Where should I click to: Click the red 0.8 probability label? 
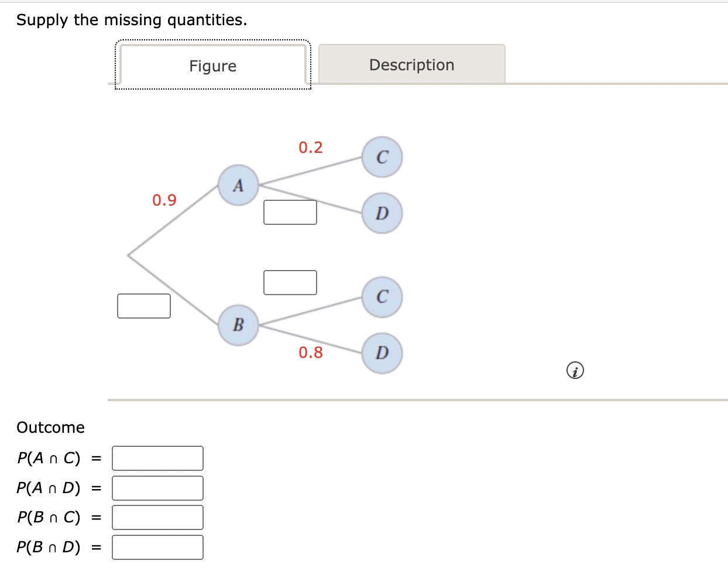[x=311, y=352]
